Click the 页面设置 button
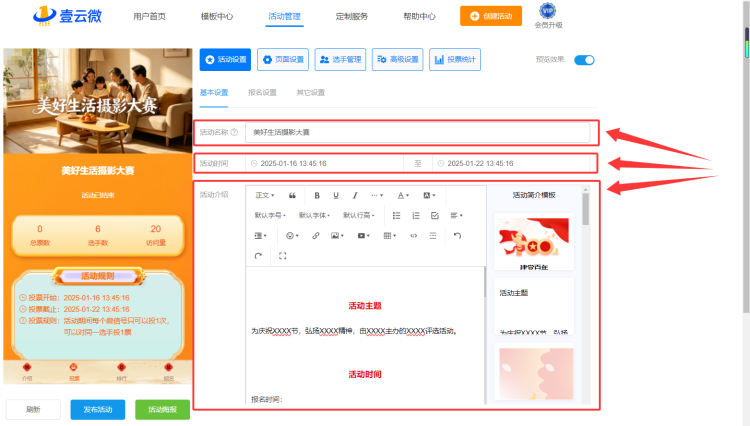Image resolution: width=750 pixels, height=426 pixels. tap(283, 60)
